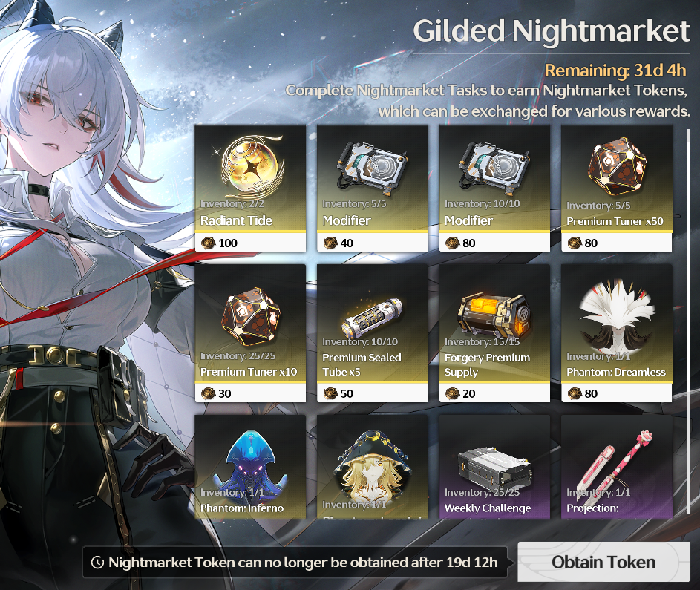Select the Premium Sealed Tube x5 item
Image resolution: width=700 pixels, height=590 pixels.
click(x=373, y=333)
